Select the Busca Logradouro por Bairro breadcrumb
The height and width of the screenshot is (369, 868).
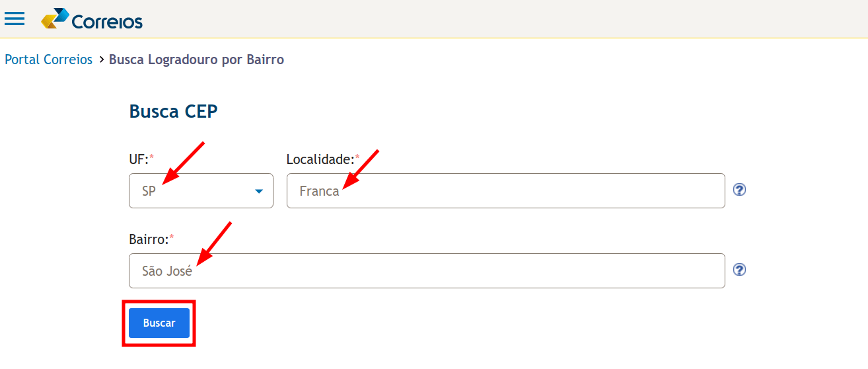[196, 60]
